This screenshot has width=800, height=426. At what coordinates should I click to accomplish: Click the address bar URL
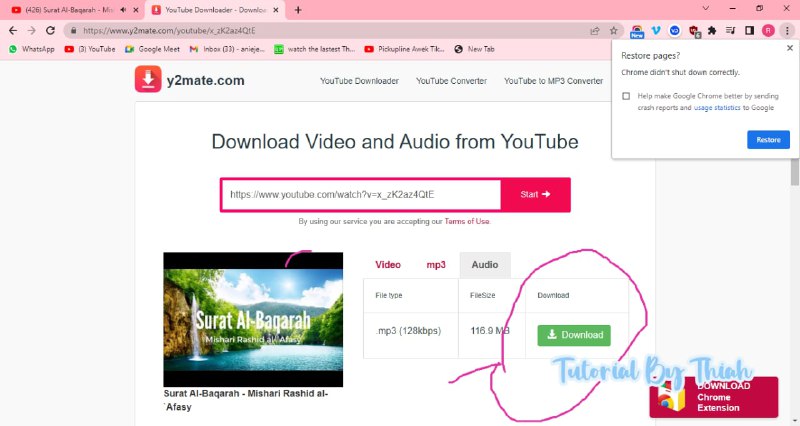click(169, 31)
